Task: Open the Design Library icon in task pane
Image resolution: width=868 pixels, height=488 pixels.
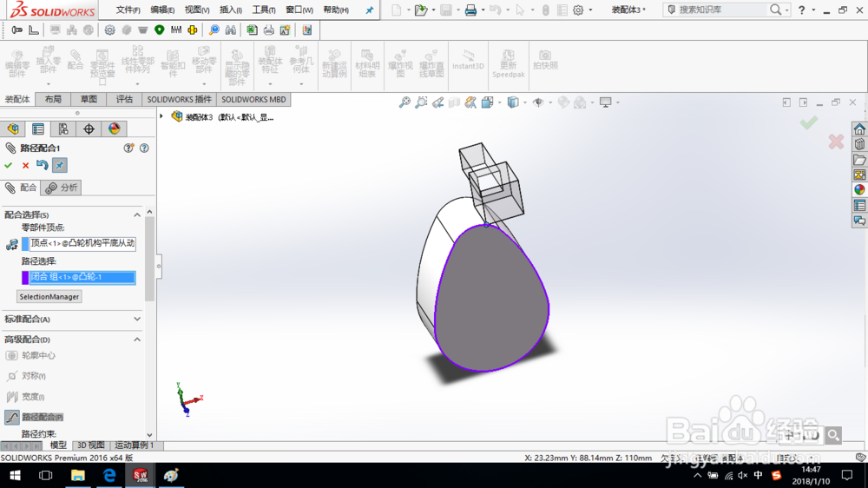Action: (x=859, y=144)
